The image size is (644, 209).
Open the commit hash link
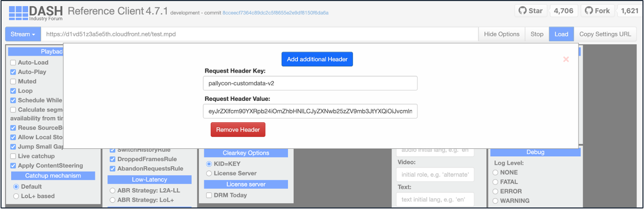[x=275, y=13]
